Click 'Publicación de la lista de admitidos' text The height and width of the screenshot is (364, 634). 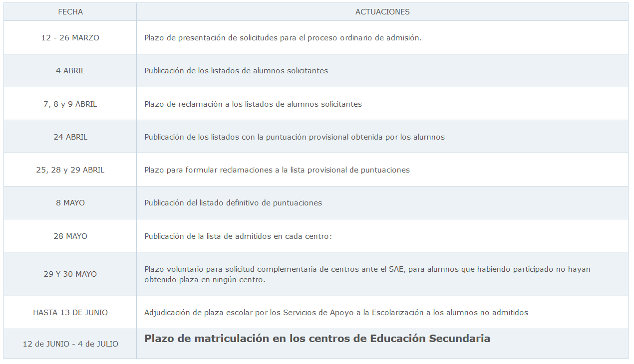coord(238,236)
